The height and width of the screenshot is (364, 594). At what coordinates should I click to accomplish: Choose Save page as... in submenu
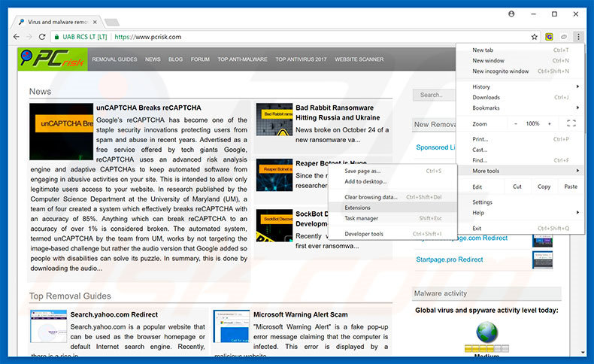[x=392, y=171]
